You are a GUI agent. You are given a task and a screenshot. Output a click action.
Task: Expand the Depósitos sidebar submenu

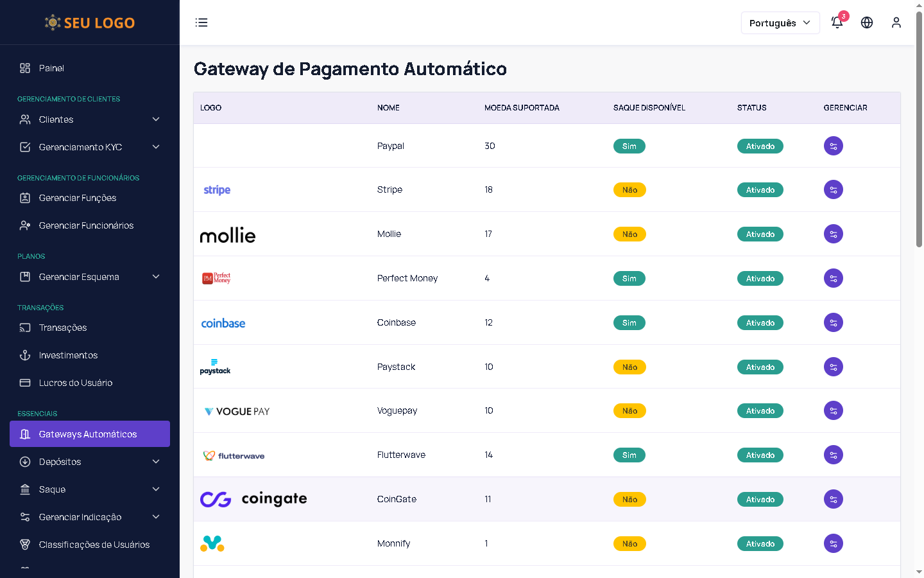tap(90, 462)
